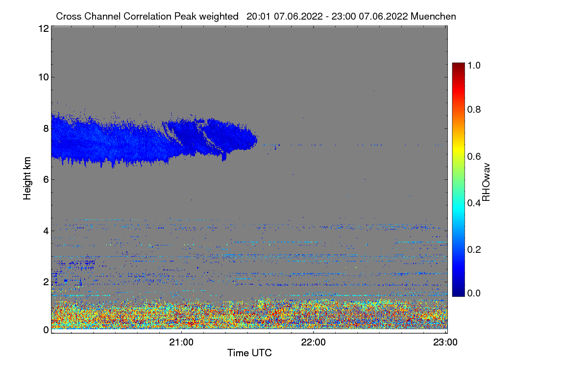Click the colorful boundary layer signal below 1 km
This screenshot has width=588, height=392.
(249, 314)
